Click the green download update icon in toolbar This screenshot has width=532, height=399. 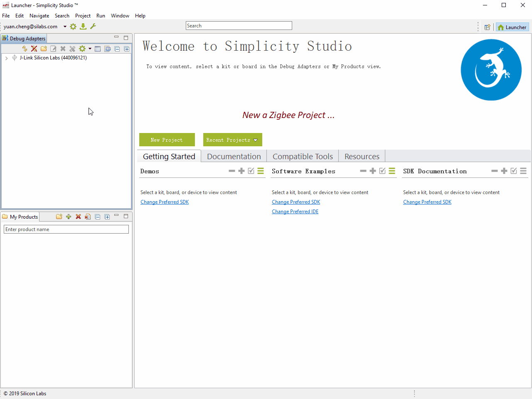(x=83, y=27)
